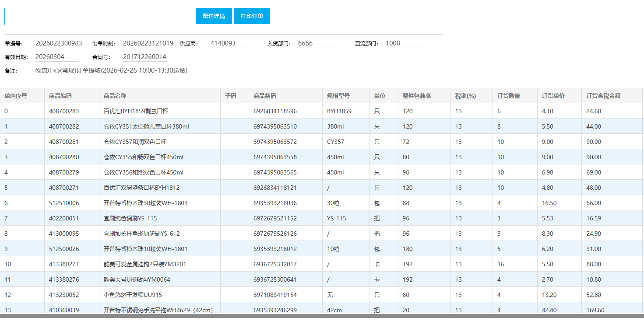Select row for 宜刷纯色锅刷YS-115
This screenshot has height=321, width=644.
[x=130, y=218]
